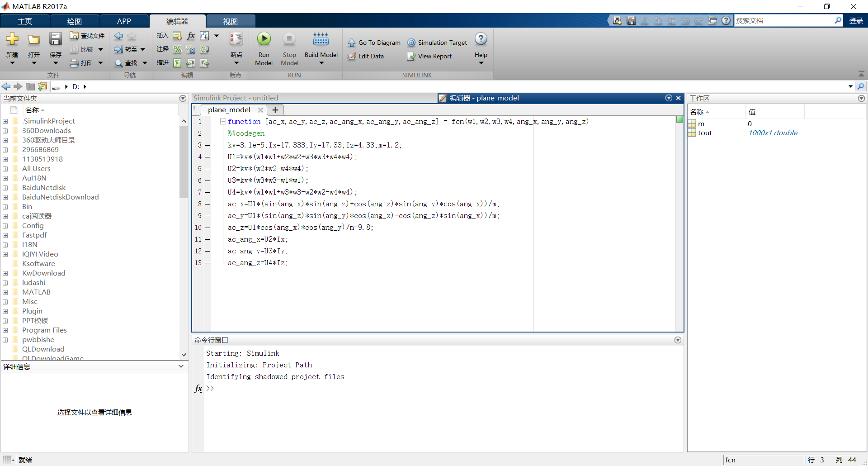This screenshot has width=868, height=466.
Task: Click the Build Model icon
Action: (x=321, y=39)
